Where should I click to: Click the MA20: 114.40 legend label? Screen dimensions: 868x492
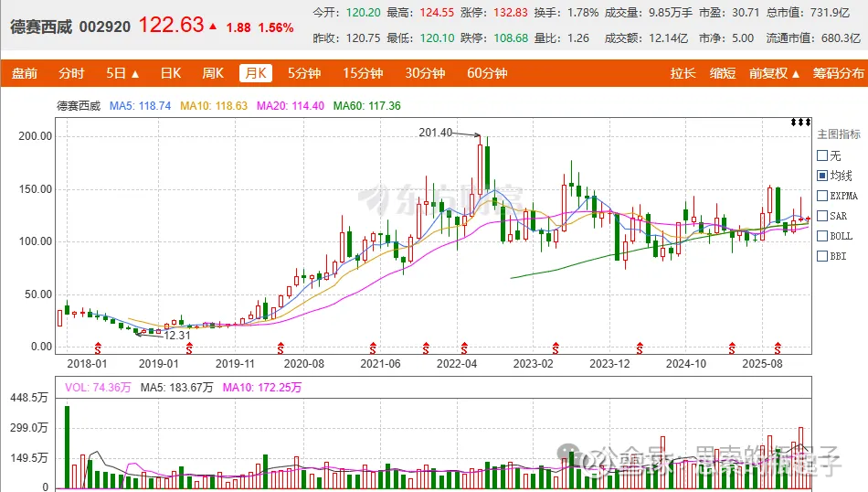[290, 106]
